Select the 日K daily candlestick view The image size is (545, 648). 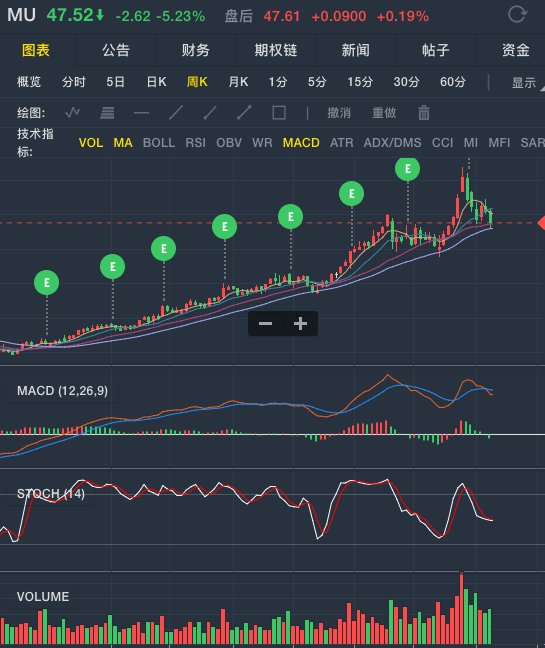point(157,82)
